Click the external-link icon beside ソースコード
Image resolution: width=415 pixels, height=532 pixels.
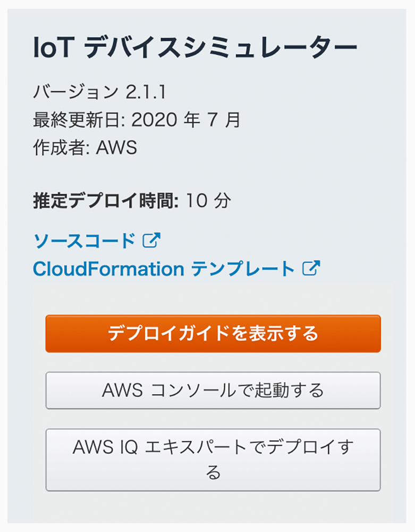(x=151, y=241)
